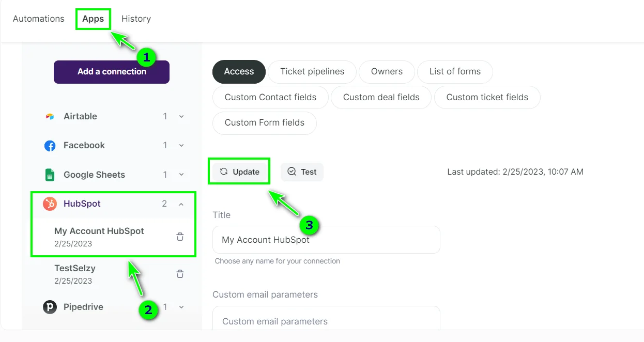Viewport: 644px width, 342px height.
Task: Click the Title input field
Action: coord(326,240)
